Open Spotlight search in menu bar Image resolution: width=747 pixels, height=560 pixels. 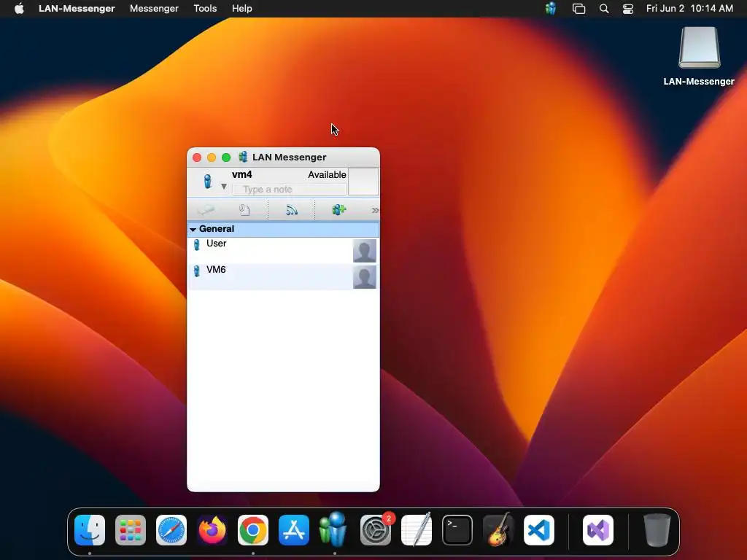603,9
